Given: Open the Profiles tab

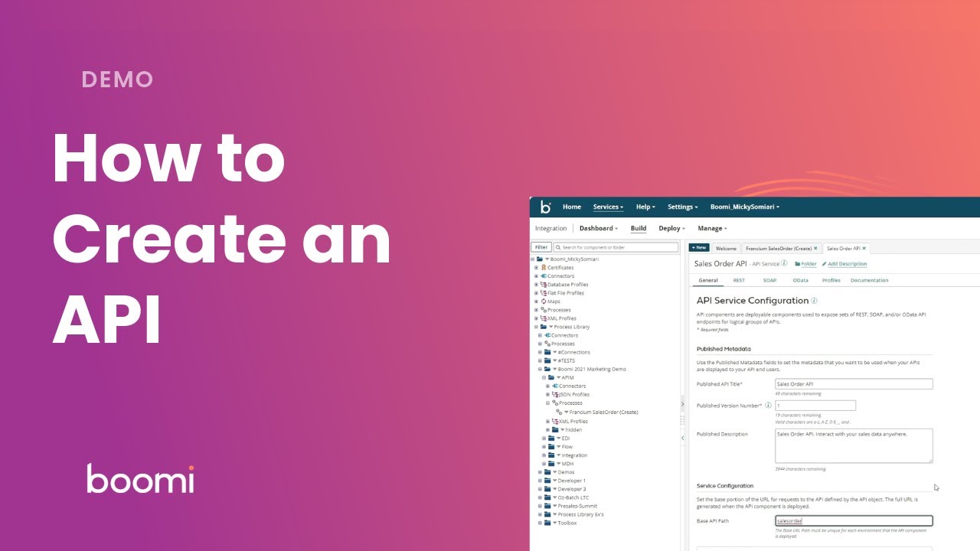Looking at the screenshot, I should (x=831, y=280).
